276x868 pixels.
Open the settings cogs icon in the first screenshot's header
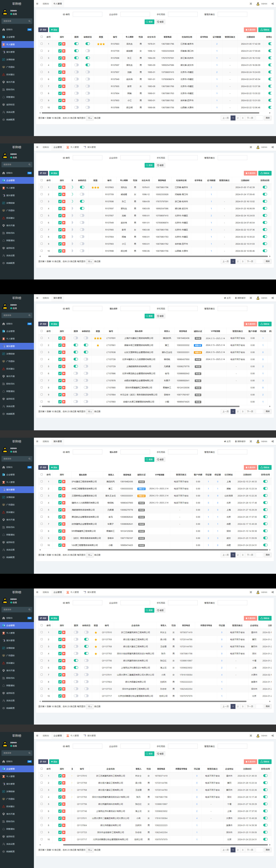pos(273,4)
